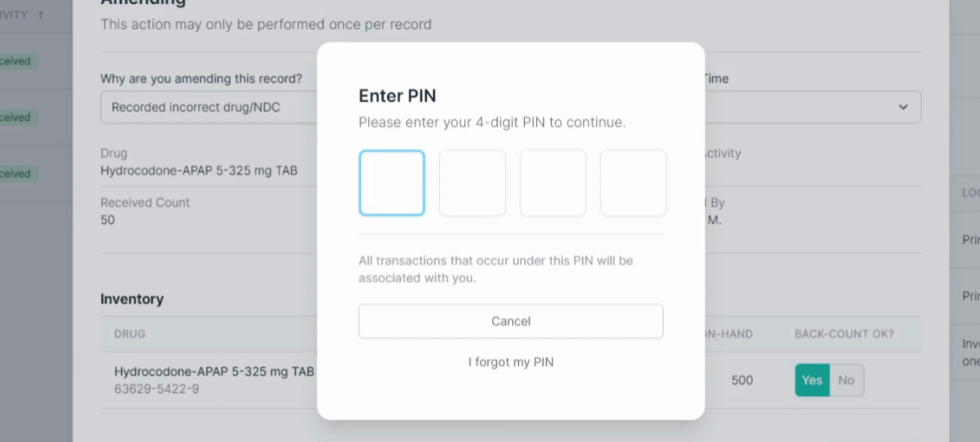Select the second Received status badge
The image size is (980, 442).
tap(16, 117)
